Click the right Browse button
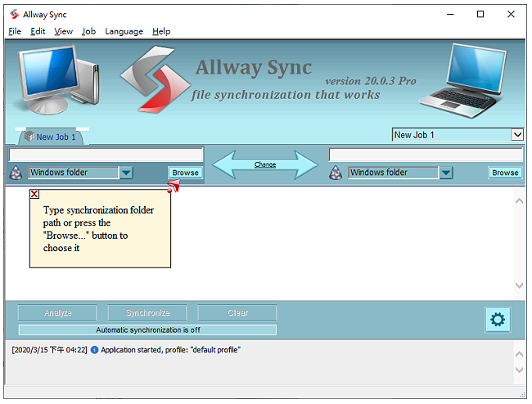 [x=505, y=173]
